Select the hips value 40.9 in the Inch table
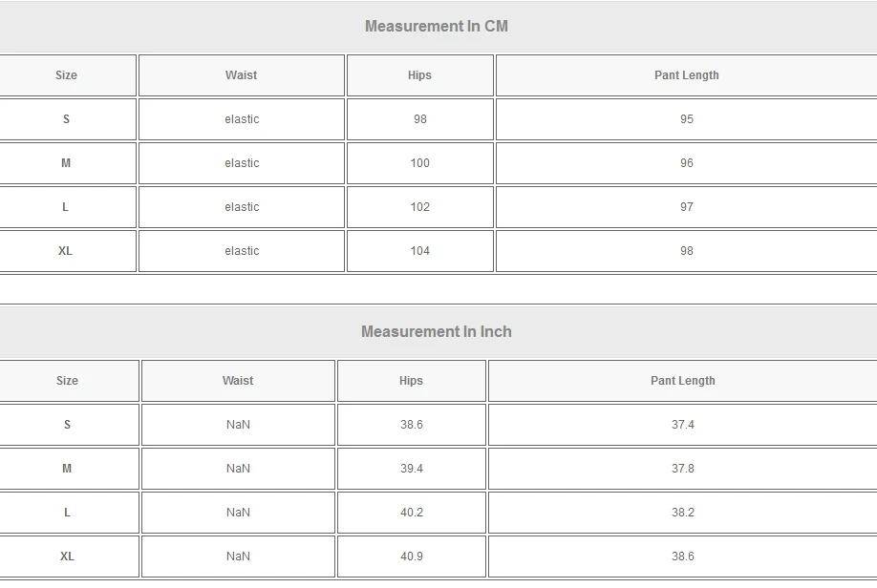The image size is (877, 588). coord(411,556)
